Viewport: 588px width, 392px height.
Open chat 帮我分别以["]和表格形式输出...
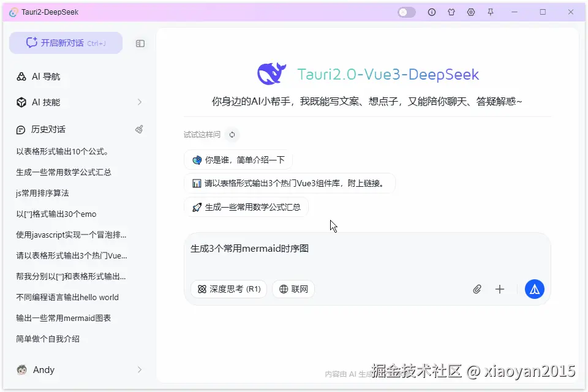click(71, 276)
